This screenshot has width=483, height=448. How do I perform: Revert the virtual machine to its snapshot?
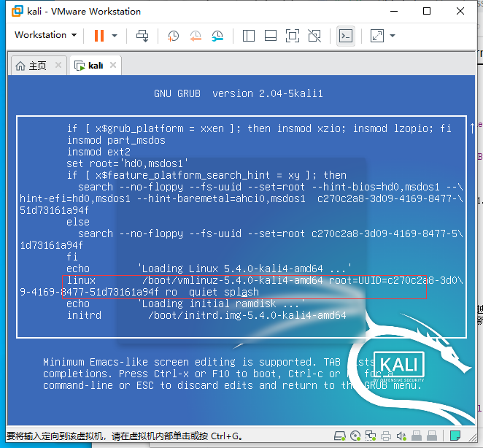[196, 36]
